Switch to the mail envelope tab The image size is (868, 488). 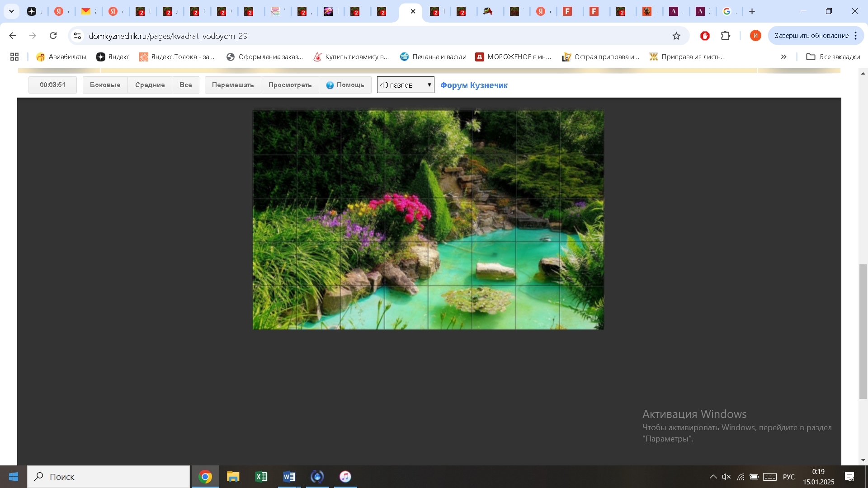(x=86, y=11)
